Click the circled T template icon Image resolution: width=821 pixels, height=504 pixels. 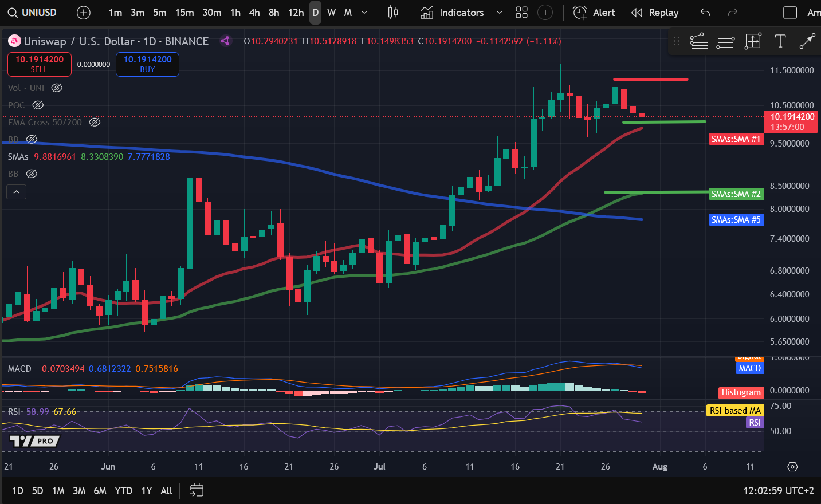[545, 13]
